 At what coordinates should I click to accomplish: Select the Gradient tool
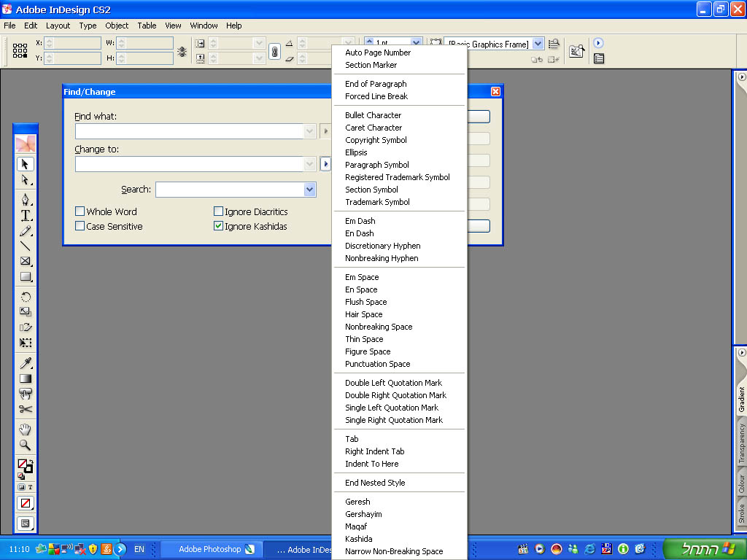click(x=26, y=378)
